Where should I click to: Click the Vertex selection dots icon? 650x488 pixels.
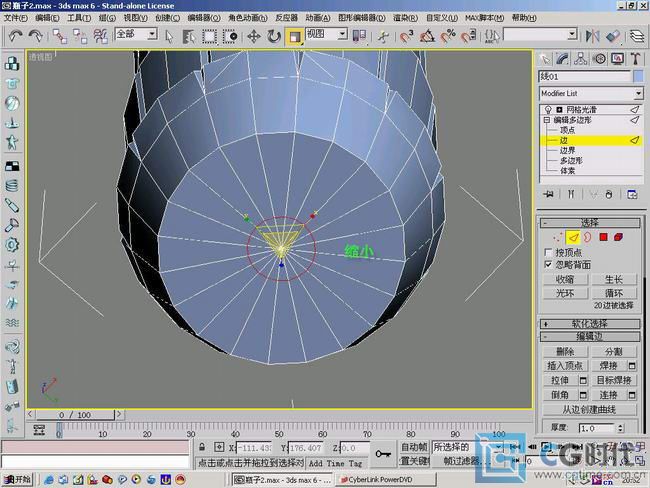tap(558, 238)
